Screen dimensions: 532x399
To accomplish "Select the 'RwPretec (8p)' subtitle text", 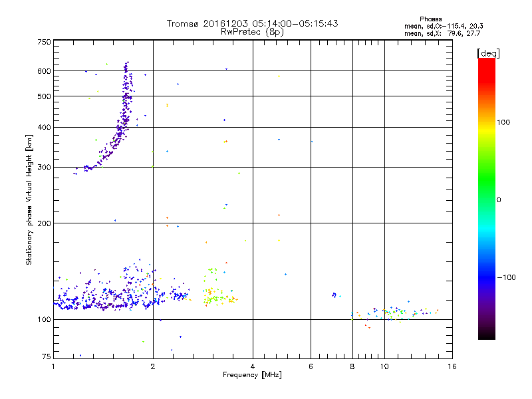I will pyautogui.click(x=252, y=32).
